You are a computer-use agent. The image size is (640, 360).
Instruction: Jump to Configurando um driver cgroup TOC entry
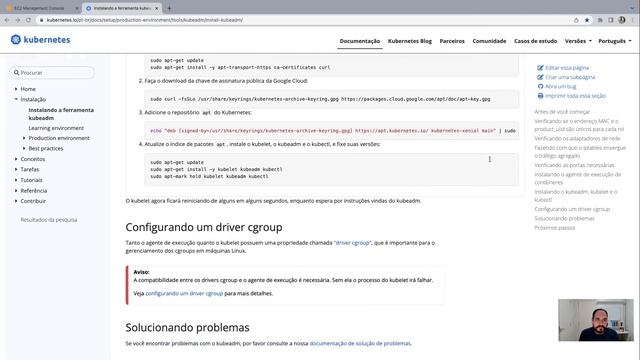tap(572, 209)
